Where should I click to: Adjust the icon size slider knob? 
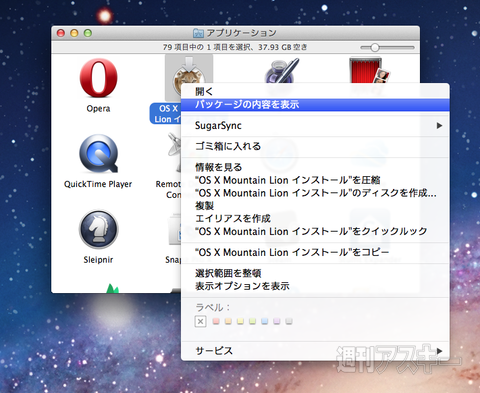coord(375,48)
